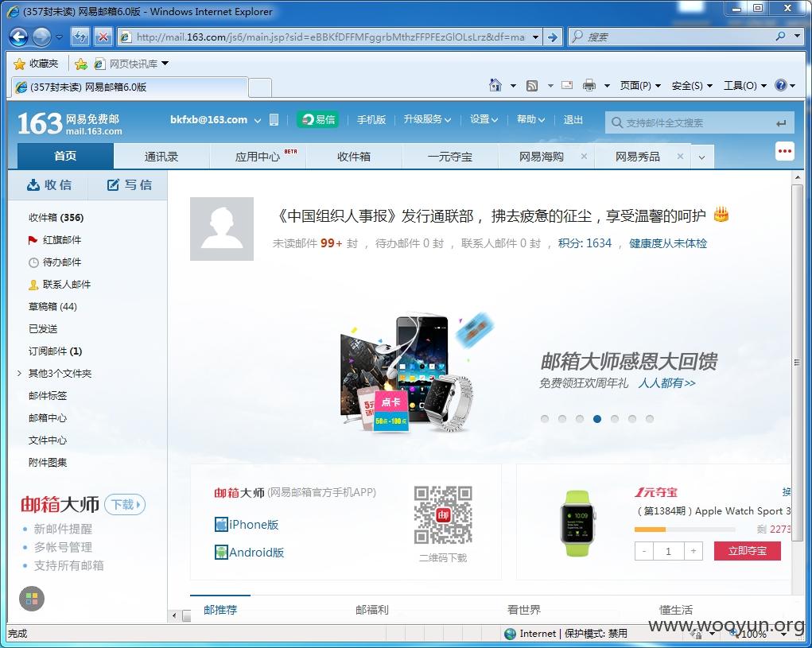812x648 pixels.
Task: Switch to 收件箱 tab
Action: coord(354,157)
